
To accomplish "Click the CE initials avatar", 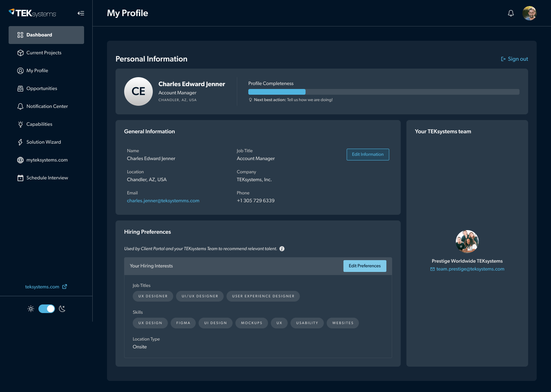I will pyautogui.click(x=138, y=91).
